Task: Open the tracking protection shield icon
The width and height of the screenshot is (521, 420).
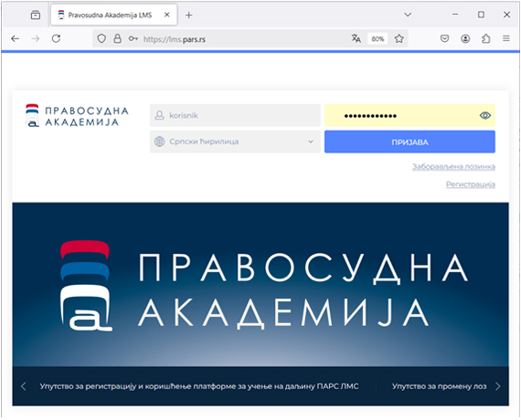Action: pyautogui.click(x=101, y=39)
